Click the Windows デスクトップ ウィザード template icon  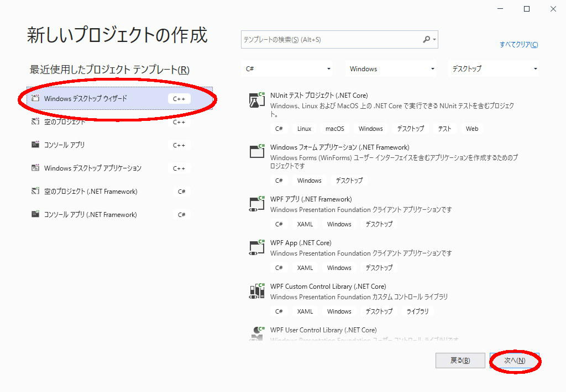[x=35, y=98]
